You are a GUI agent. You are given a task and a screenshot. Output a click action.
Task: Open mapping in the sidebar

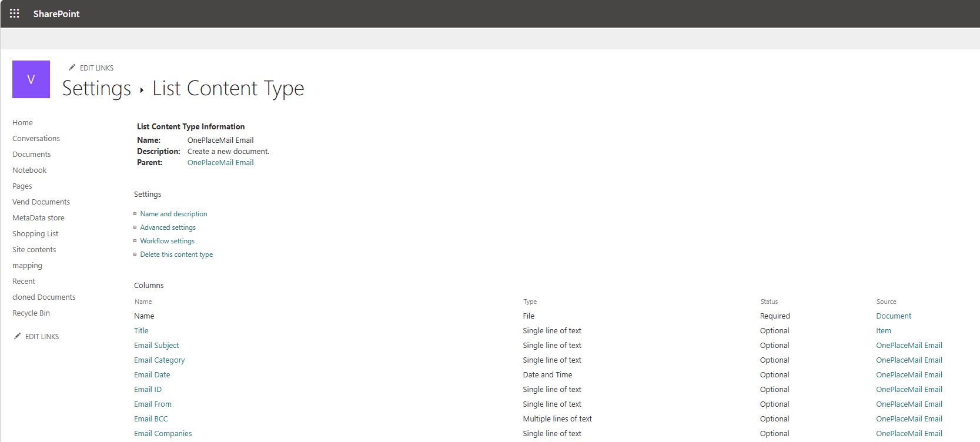[x=28, y=266]
